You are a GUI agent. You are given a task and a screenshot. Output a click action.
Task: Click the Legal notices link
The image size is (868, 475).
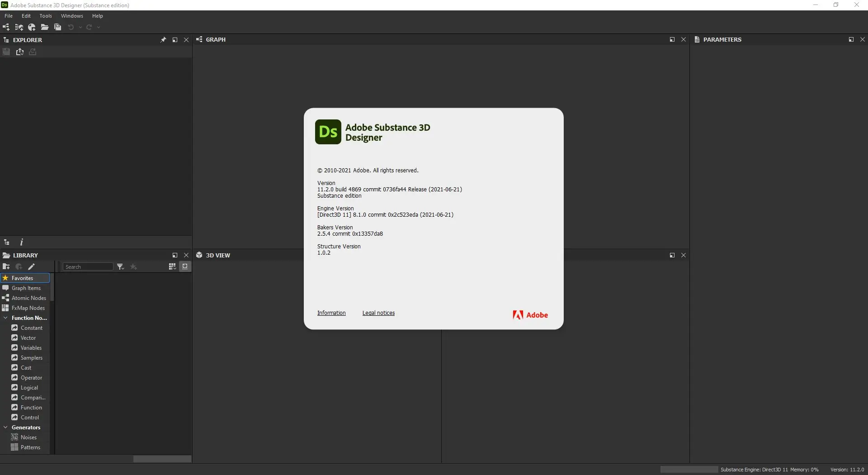[378, 313]
